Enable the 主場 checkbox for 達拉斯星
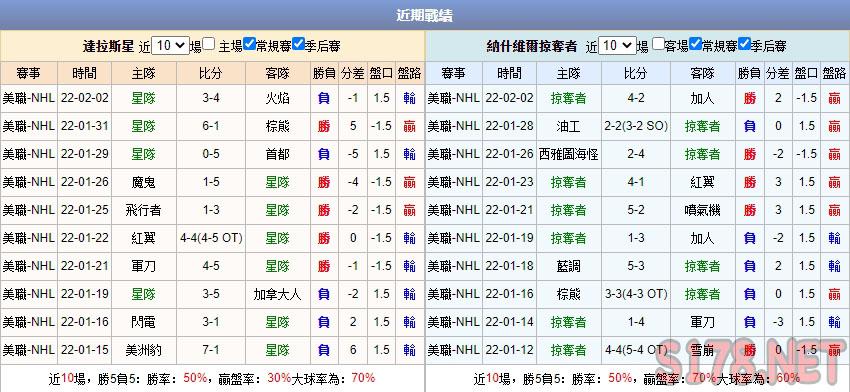850x392 pixels. 209,44
